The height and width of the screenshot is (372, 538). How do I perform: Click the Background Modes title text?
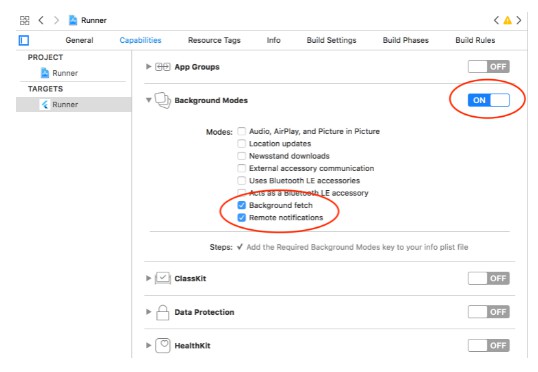pyautogui.click(x=211, y=100)
